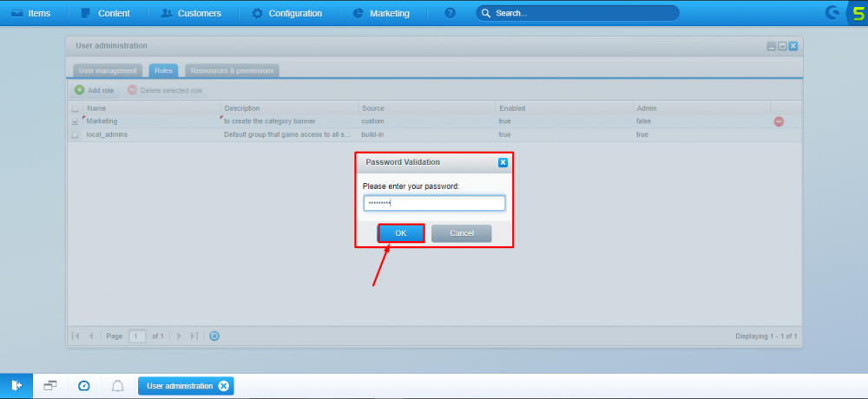The height and width of the screenshot is (399, 868).
Task: Switch to the Roles tab
Action: 163,71
